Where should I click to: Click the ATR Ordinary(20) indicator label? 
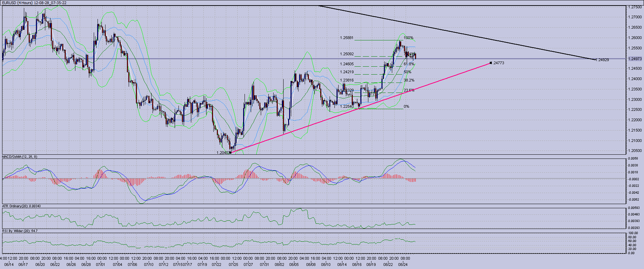coord(21,206)
